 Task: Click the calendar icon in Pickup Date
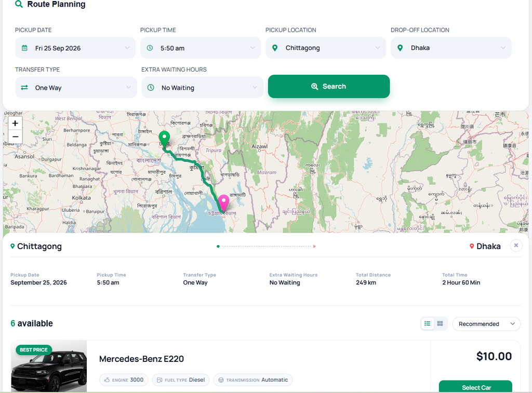pyautogui.click(x=24, y=48)
